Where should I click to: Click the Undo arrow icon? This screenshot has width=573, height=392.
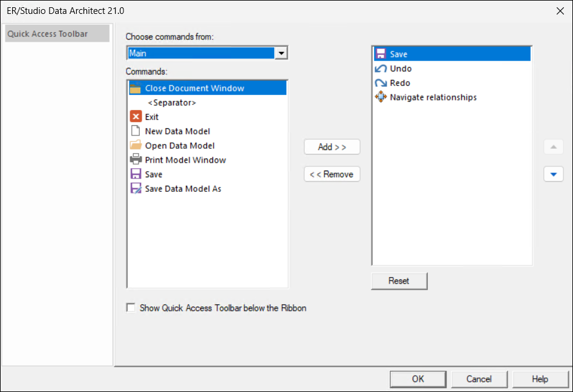[381, 68]
